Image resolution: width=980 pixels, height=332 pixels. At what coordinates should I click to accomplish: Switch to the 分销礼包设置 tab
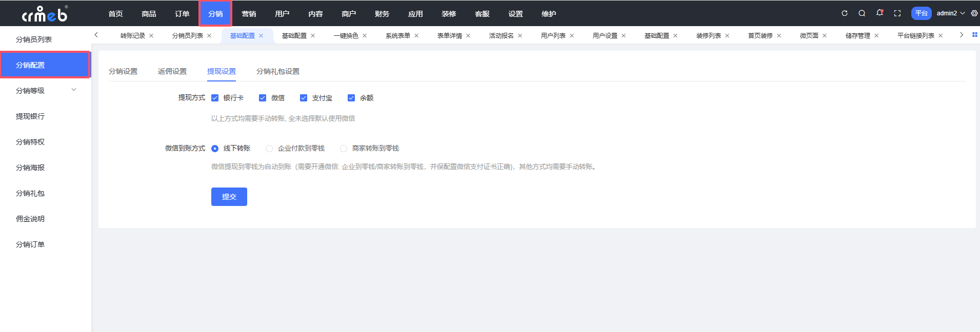278,71
